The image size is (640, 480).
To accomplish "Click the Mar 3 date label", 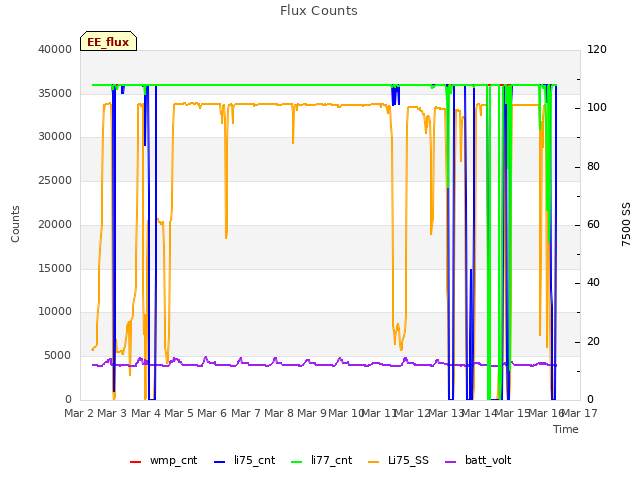I will [x=112, y=413].
